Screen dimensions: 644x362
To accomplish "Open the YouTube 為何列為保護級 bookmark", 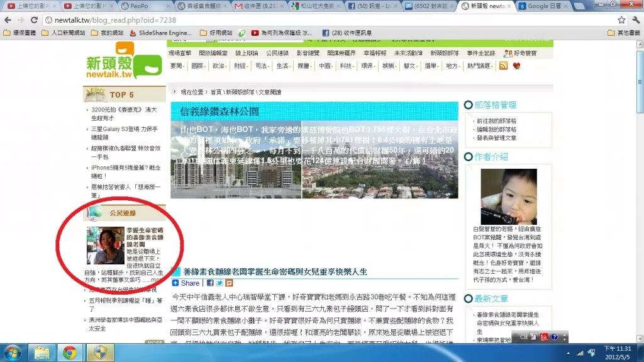I will pos(282,33).
